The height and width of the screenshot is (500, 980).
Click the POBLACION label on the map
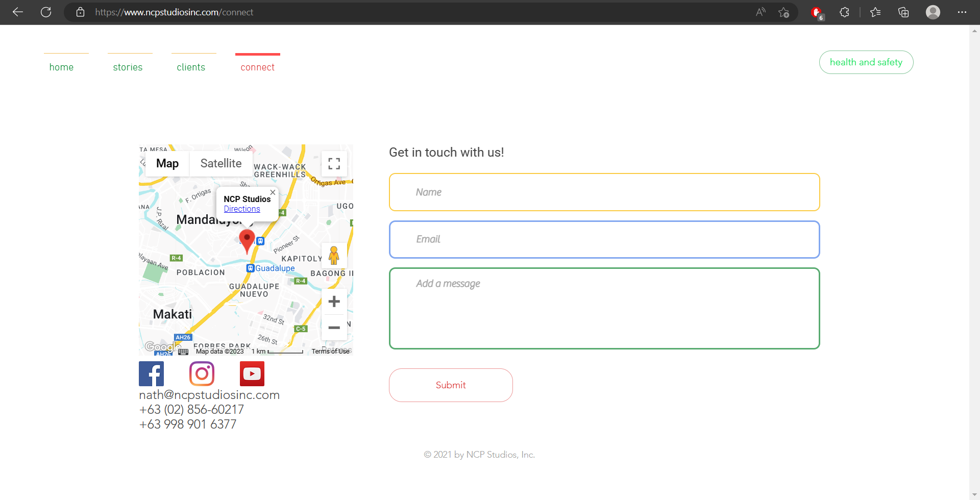[201, 272]
